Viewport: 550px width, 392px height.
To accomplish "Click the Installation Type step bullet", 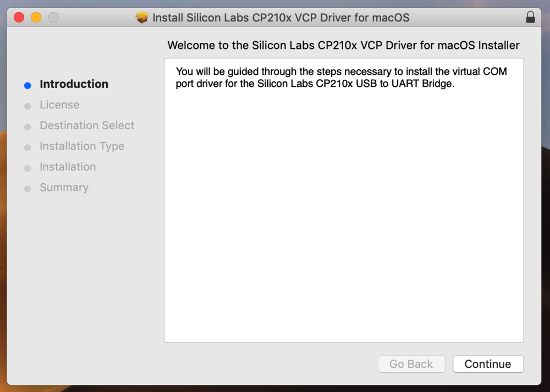I will coord(28,147).
